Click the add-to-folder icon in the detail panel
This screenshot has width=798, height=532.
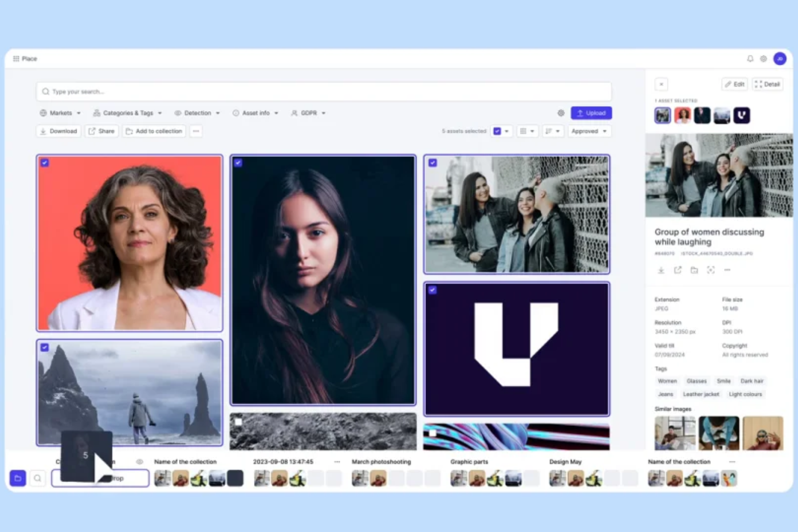pyautogui.click(x=694, y=270)
